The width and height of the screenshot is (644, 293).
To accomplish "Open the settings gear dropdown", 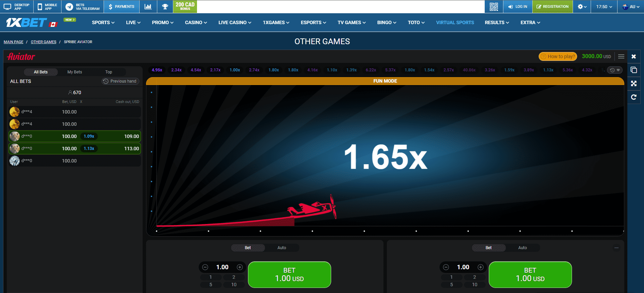I will coord(582,6).
